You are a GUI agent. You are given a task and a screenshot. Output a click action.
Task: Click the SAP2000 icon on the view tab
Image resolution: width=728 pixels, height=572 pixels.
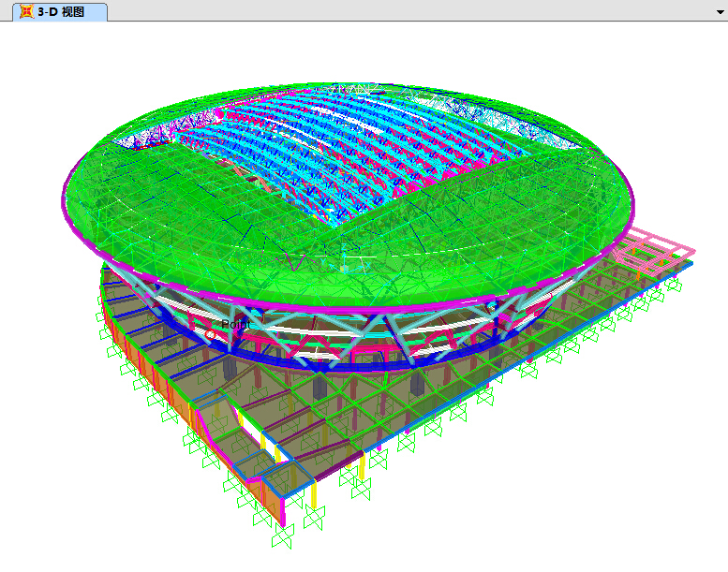pos(26,11)
